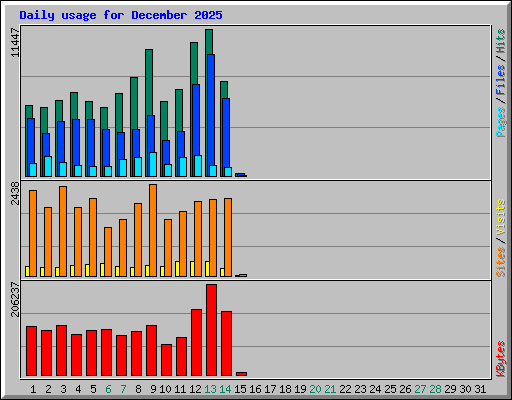Click the yellow visits bar for day 13
Image resolution: width=512 pixels, height=400 pixels.
[207, 269]
